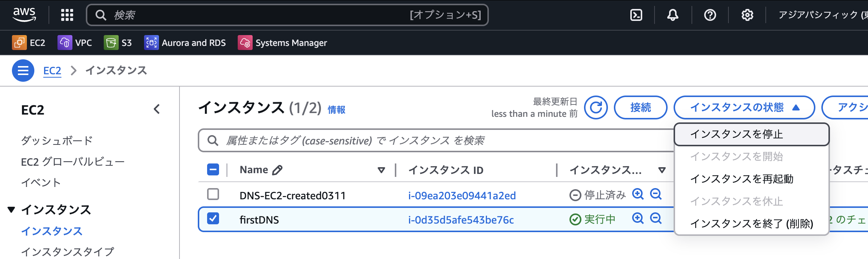Uncheck the firstDNS row checkbox
The image size is (868, 259).
pyautogui.click(x=213, y=218)
